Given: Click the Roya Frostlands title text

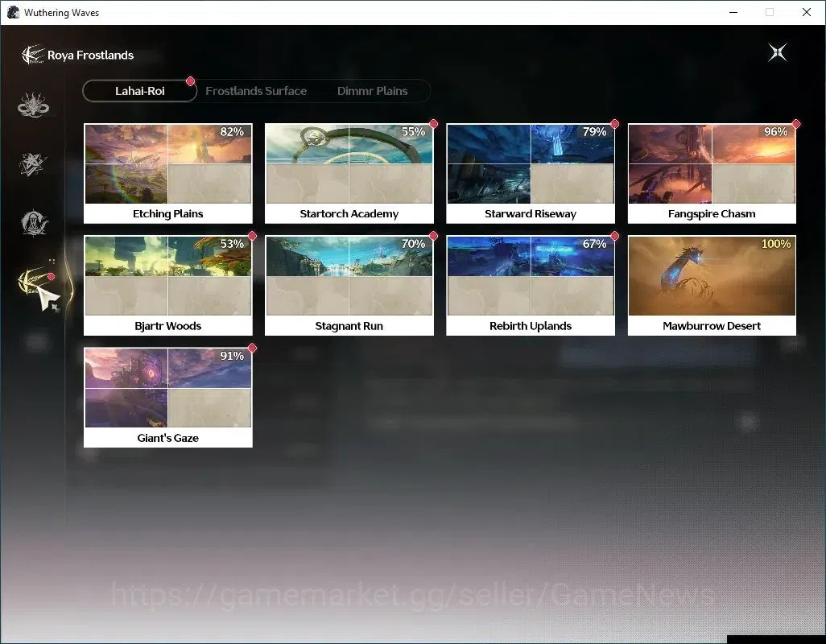Looking at the screenshot, I should coord(91,56).
